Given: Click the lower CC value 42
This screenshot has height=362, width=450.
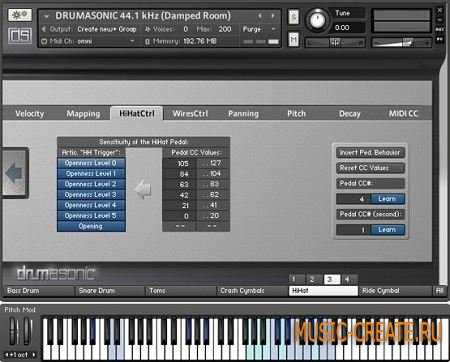Looking at the screenshot, I should pyautogui.click(x=179, y=195).
